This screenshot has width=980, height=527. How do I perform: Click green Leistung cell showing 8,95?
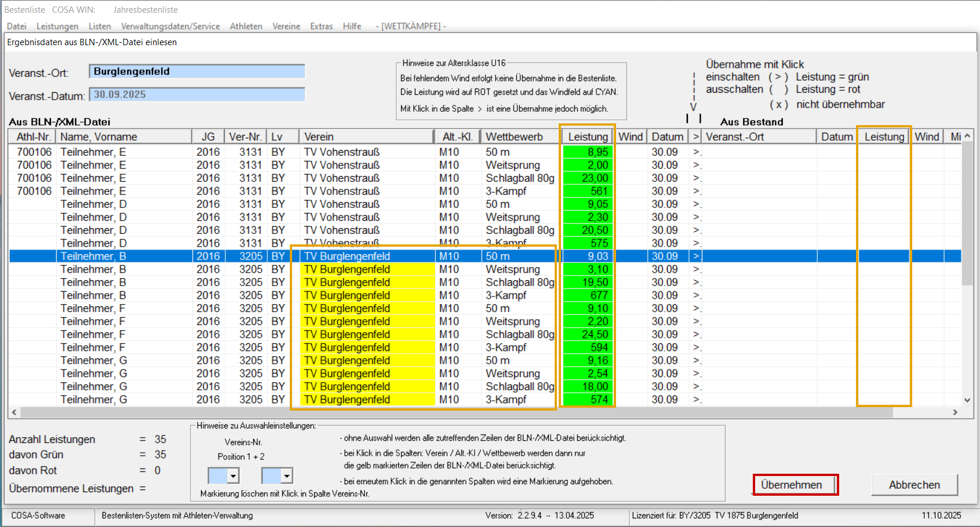pos(588,152)
